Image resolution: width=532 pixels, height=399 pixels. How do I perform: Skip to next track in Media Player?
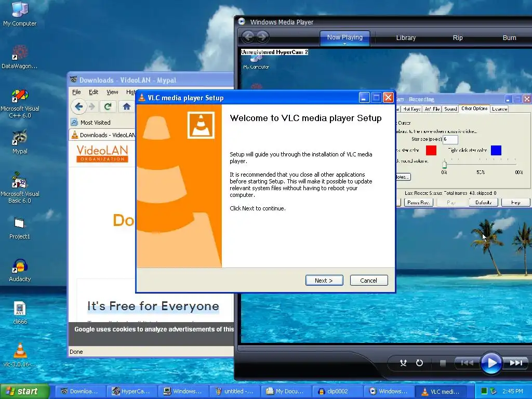tap(516, 363)
